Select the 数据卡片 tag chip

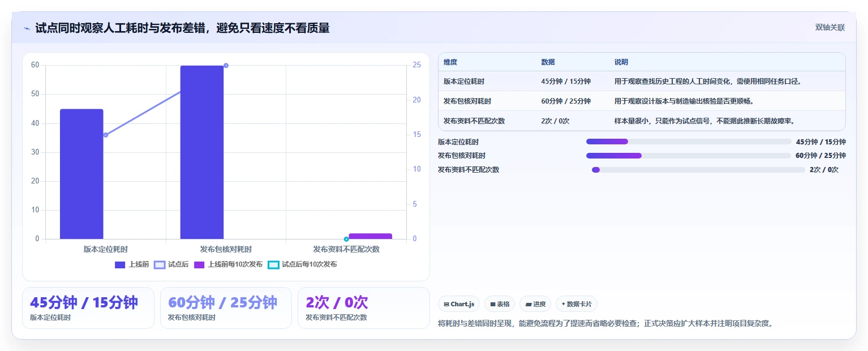[577, 304]
